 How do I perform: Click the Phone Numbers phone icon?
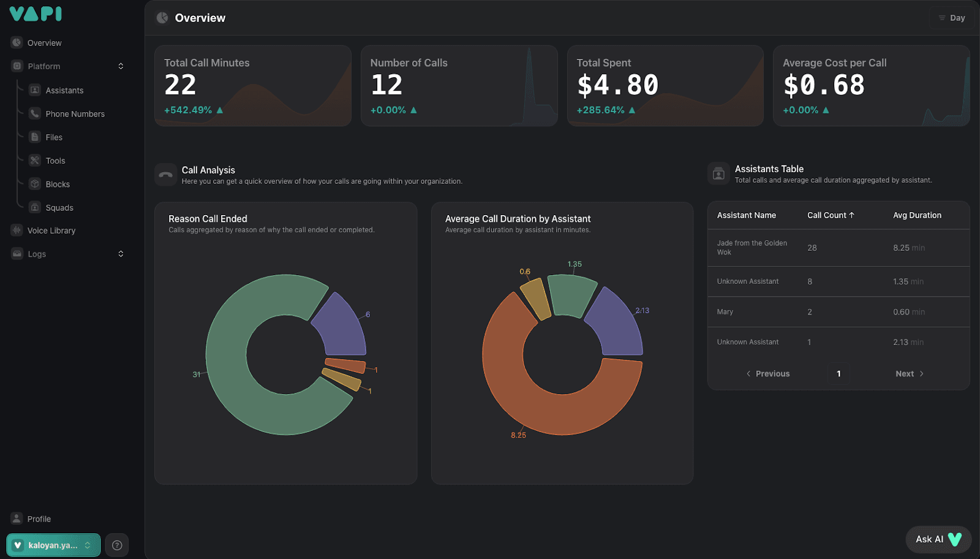coord(35,113)
